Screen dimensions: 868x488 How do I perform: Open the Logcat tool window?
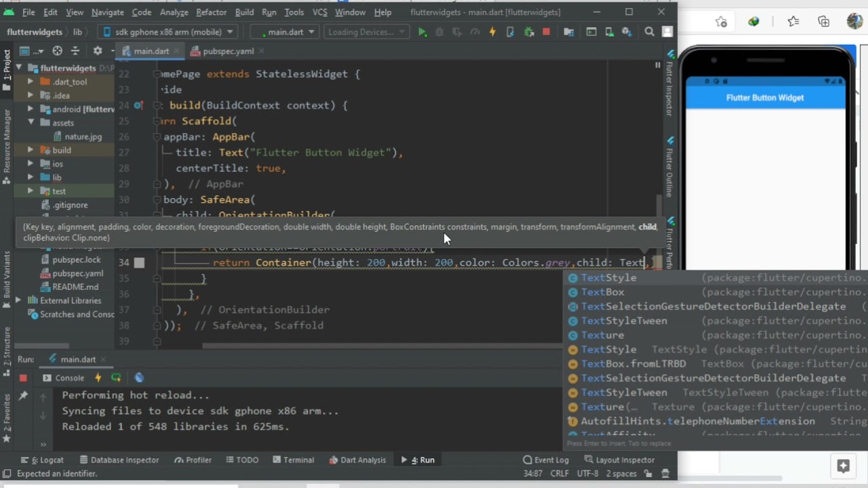pyautogui.click(x=42, y=460)
